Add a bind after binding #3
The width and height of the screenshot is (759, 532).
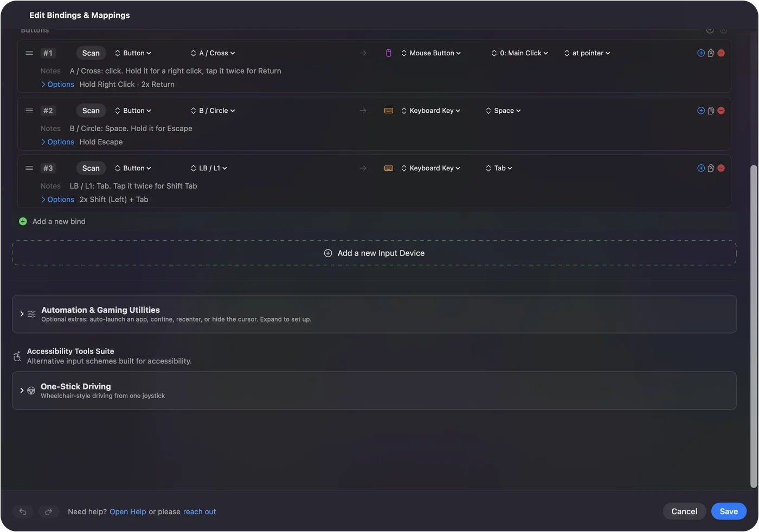click(x=701, y=168)
